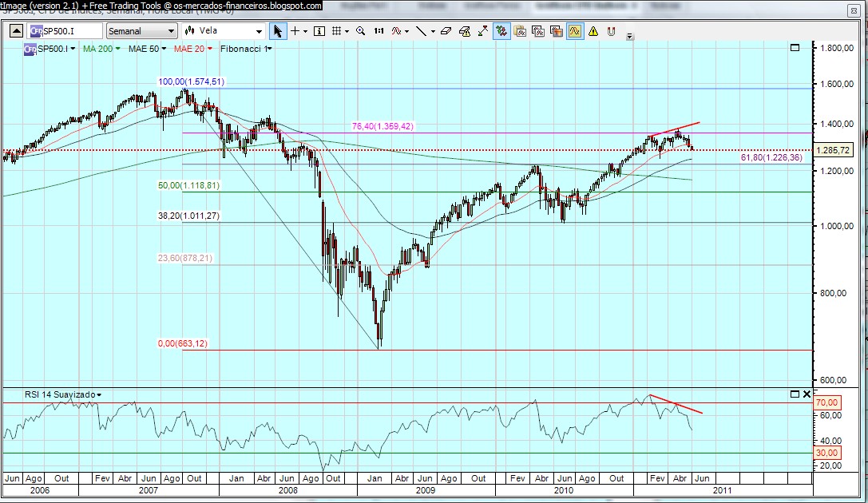868x503 pixels.
Task: Click the drawing objects edit icon
Action: [x=465, y=31]
